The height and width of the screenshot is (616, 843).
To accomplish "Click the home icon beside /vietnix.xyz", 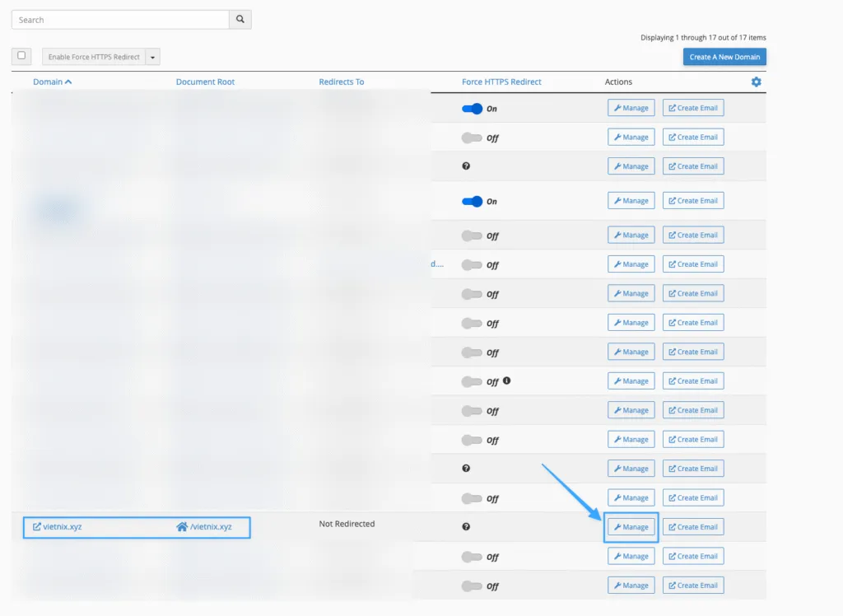I will click(x=182, y=527).
